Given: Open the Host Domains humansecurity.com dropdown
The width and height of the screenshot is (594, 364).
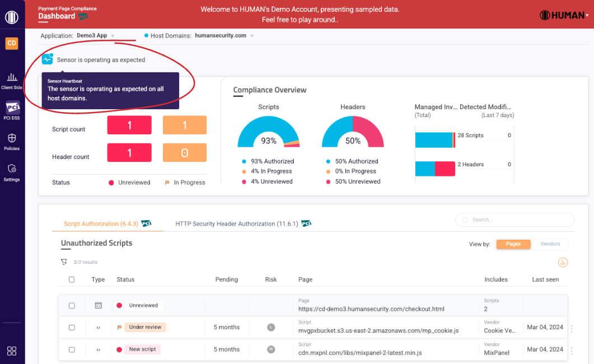Looking at the screenshot, I should tap(224, 36).
